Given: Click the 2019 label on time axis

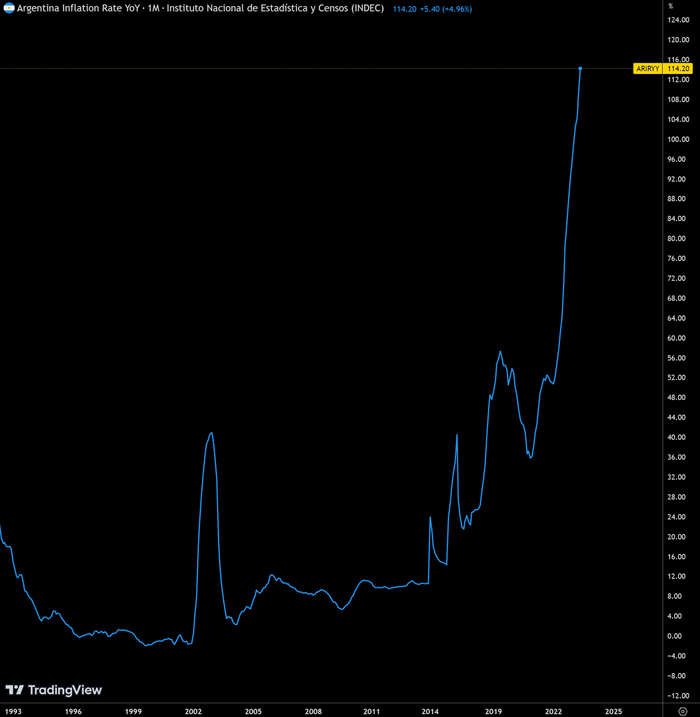Looking at the screenshot, I should [493, 712].
